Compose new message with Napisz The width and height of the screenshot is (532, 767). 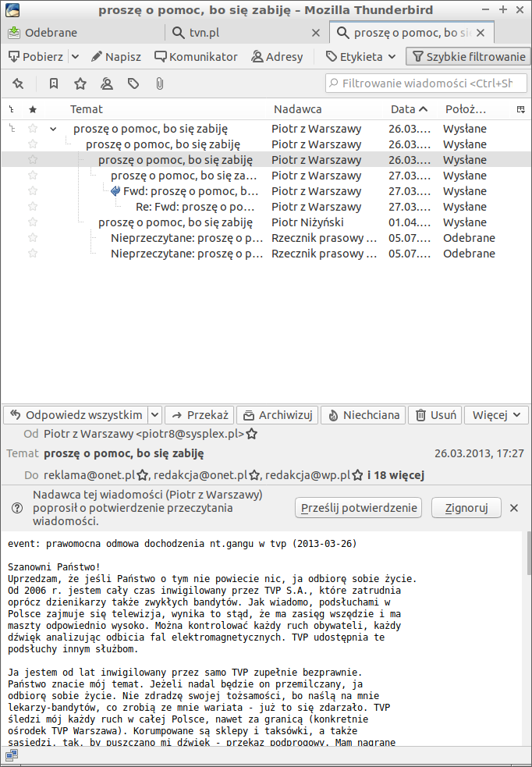(x=116, y=57)
